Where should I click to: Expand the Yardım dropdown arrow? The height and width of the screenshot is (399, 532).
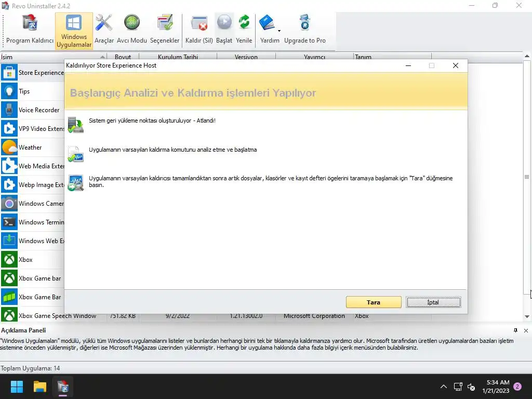(279, 31)
